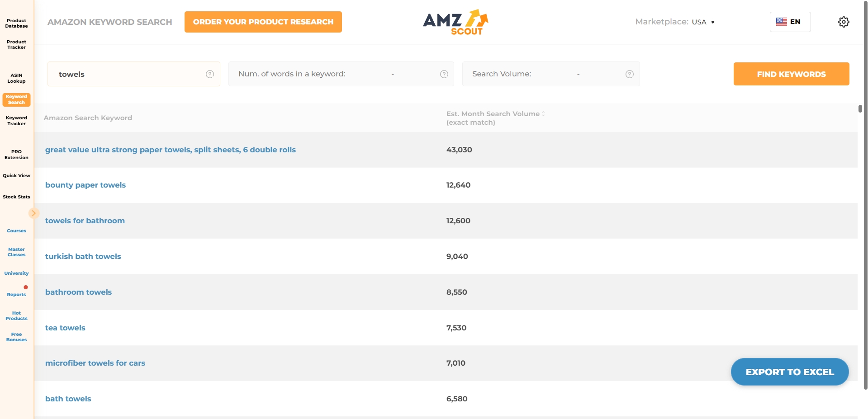This screenshot has height=419, width=868.
Task: Click the Find Keywords button
Action: pyautogui.click(x=791, y=74)
